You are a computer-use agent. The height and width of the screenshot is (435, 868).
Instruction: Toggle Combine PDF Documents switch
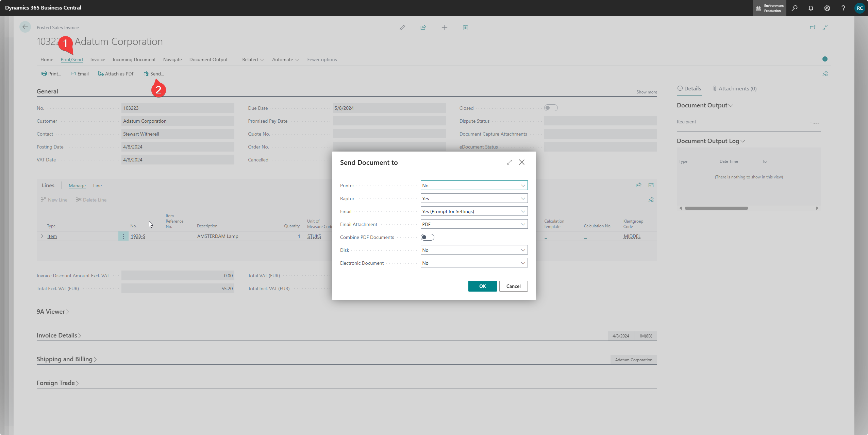click(x=427, y=237)
